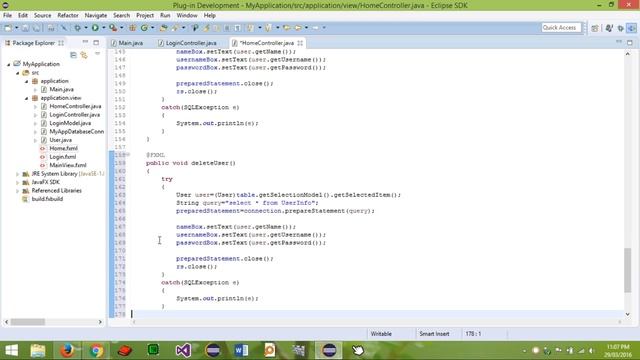This screenshot has width=640, height=360.
Task: Click the editor vertical scrollbar thumb
Action: (627, 270)
